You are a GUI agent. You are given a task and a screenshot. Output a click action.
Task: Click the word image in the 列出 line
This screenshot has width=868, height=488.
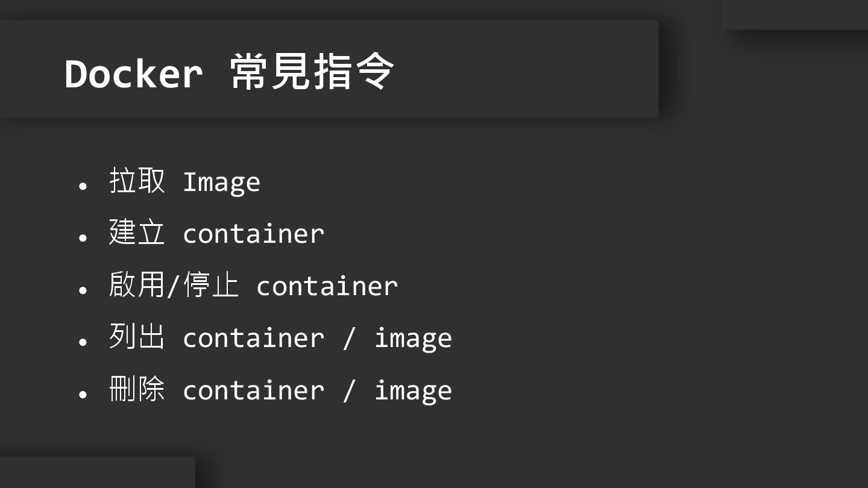coord(413,339)
